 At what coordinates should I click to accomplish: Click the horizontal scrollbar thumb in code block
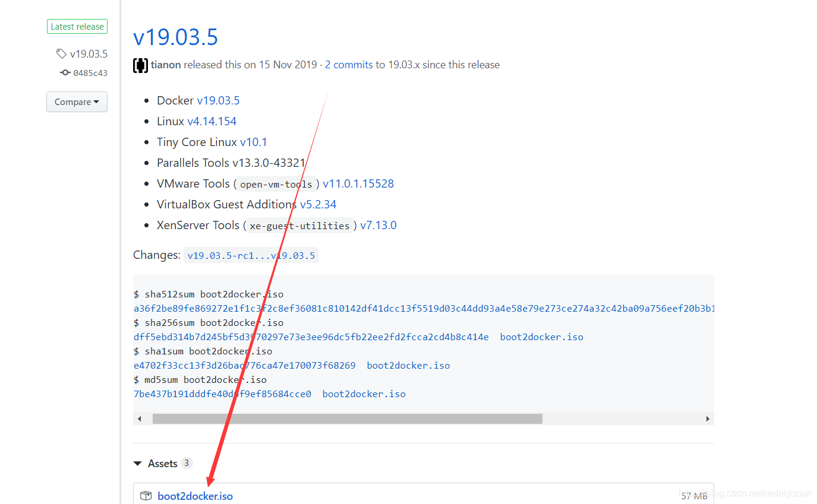tap(348, 419)
